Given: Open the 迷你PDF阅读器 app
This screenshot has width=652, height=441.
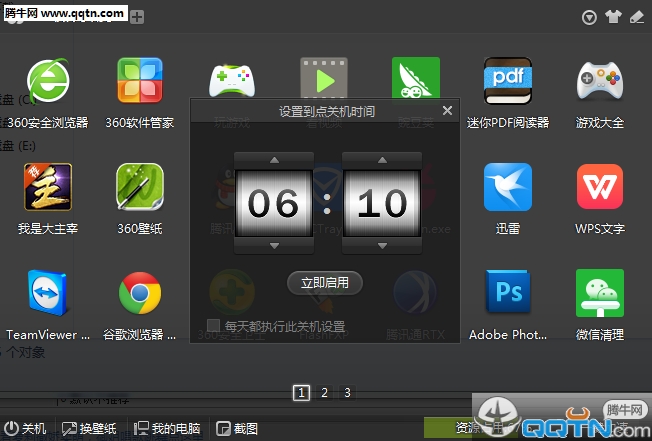Looking at the screenshot, I should point(508,81).
